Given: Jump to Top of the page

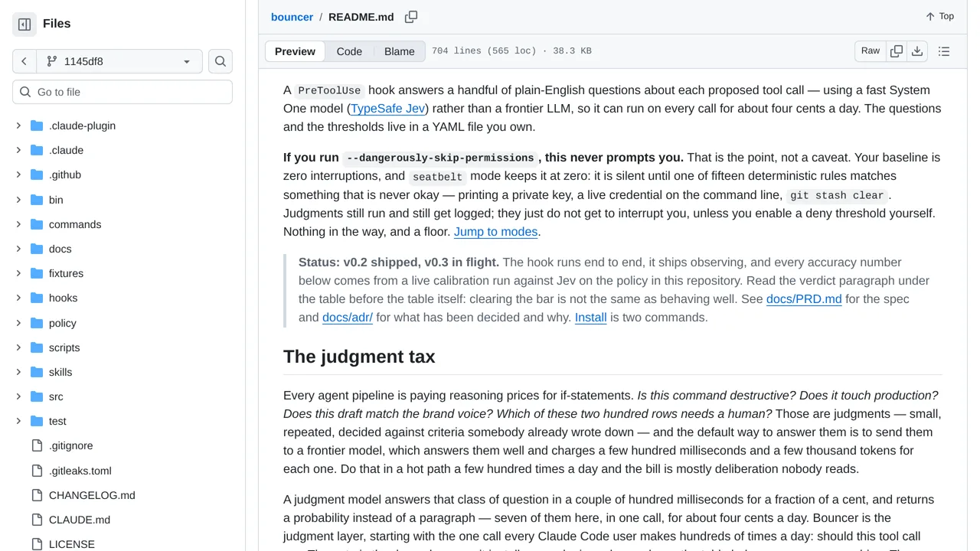Looking at the screenshot, I should point(939,17).
